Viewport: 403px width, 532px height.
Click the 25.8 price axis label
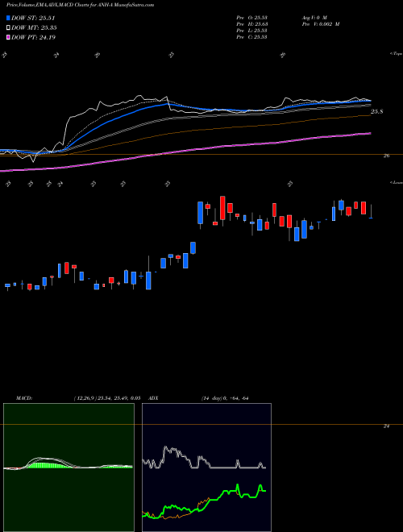(x=377, y=111)
